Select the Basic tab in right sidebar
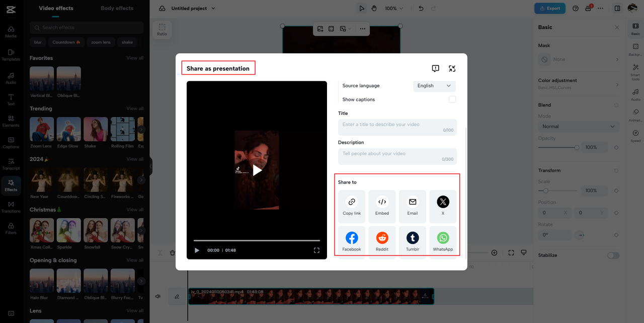The width and height of the screenshot is (644, 323). (635, 29)
